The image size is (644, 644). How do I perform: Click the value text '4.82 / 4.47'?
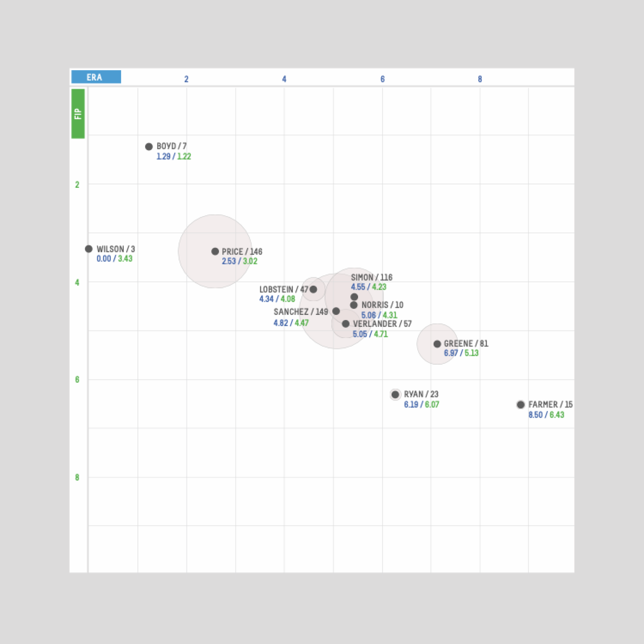pos(291,323)
